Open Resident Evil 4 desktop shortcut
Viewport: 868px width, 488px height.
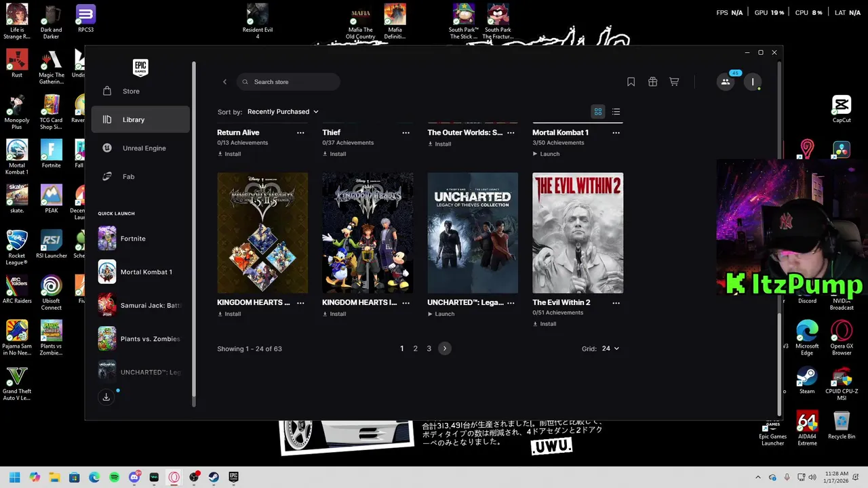[x=258, y=22]
